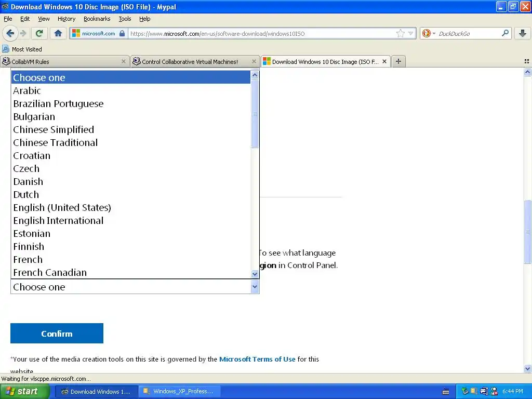Click the blue Confirm button

click(x=57, y=333)
